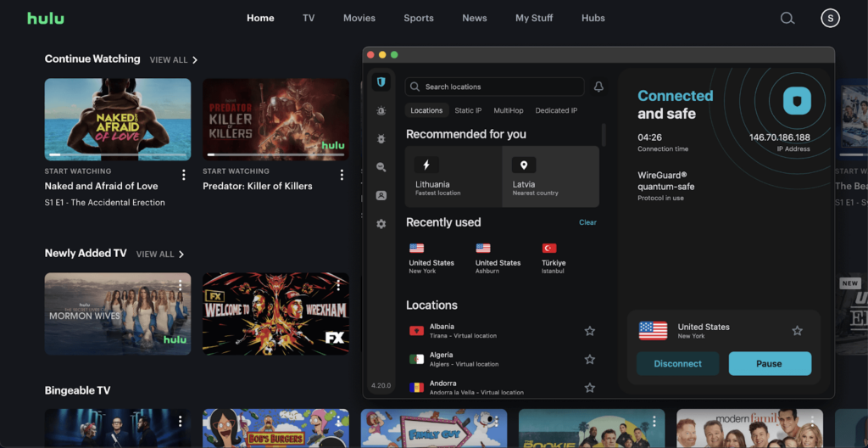Screen dimensions: 868x448
Task: Open News in Hulu navigation
Action: [475, 19]
